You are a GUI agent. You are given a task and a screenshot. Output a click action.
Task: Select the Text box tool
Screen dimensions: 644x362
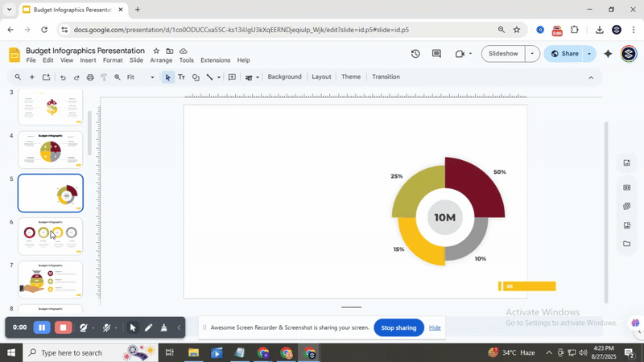pos(181,77)
